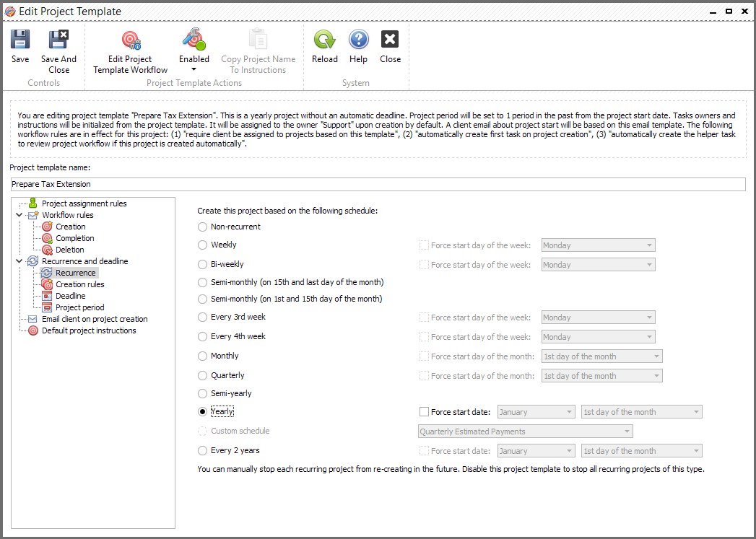Click the Deadline calendar icon
This screenshot has width=756, height=539.
click(47, 296)
